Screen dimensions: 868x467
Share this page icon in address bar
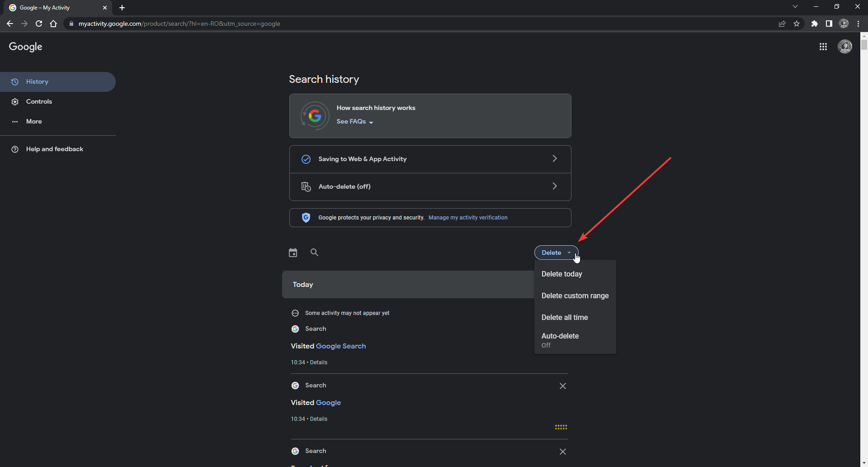tap(782, 24)
